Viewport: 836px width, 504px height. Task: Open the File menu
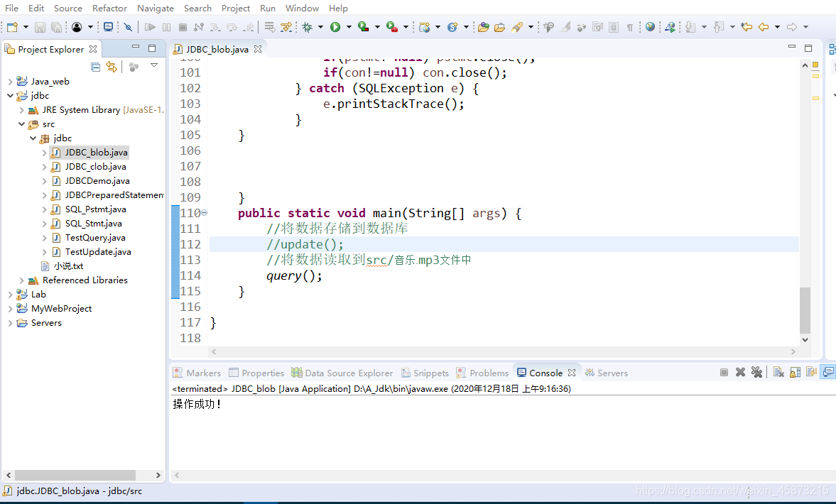tap(12, 8)
